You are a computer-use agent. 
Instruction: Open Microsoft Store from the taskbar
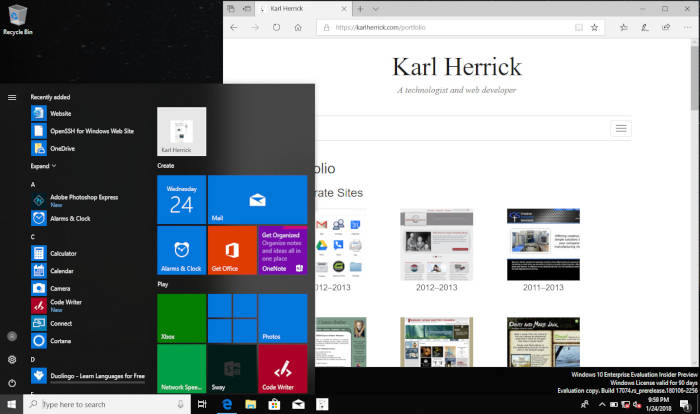click(x=274, y=404)
